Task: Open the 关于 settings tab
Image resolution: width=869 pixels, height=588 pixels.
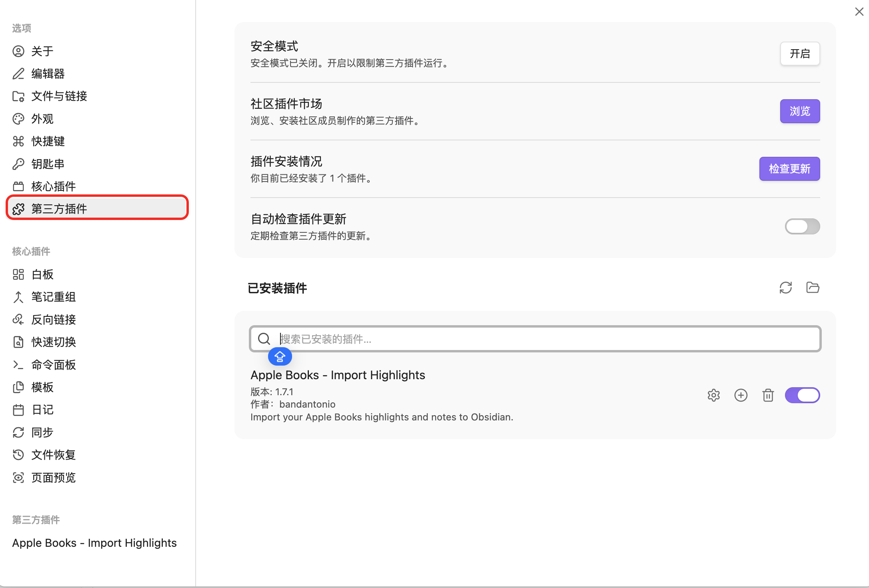Action: [x=97, y=51]
